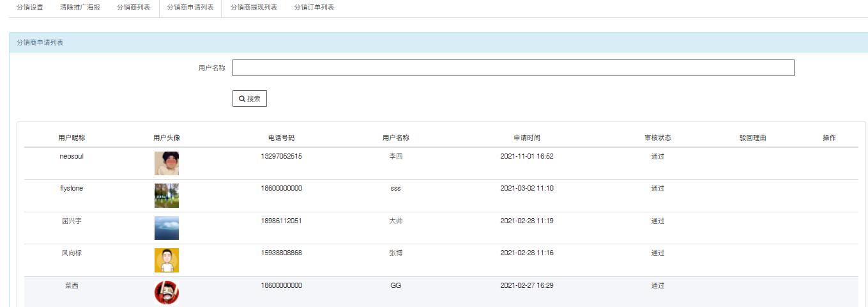Screen dimensions: 868x307
Task: Focus the 用户名称 search input field
Action: click(x=513, y=68)
